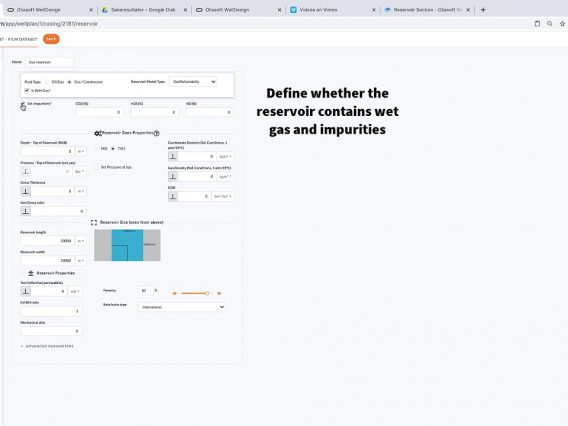
Task: Click the expand icon beside Reservoir Size
Action: (94, 222)
